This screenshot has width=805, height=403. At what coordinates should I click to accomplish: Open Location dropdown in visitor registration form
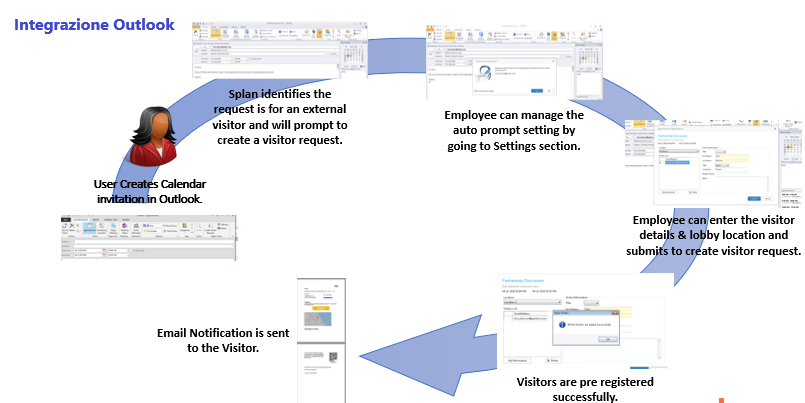coord(679,151)
